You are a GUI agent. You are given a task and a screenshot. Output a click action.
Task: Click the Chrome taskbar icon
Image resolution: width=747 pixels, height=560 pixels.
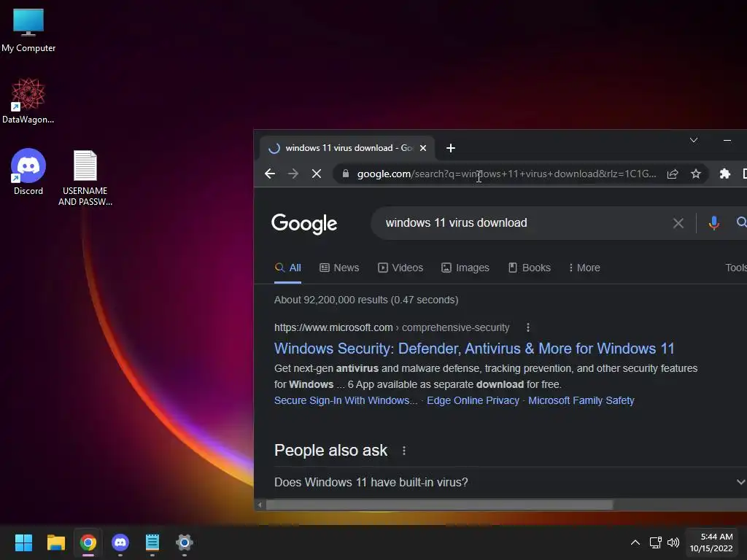coord(88,542)
